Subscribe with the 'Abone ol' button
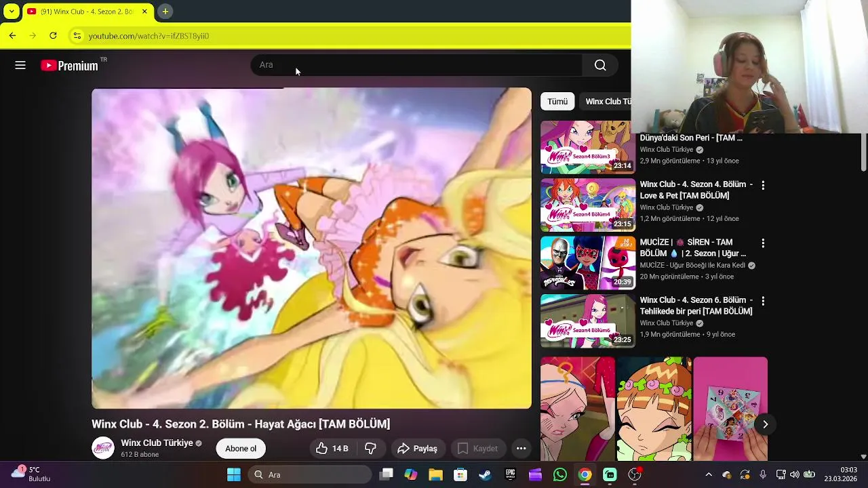This screenshot has height=488, width=868. pyautogui.click(x=241, y=449)
